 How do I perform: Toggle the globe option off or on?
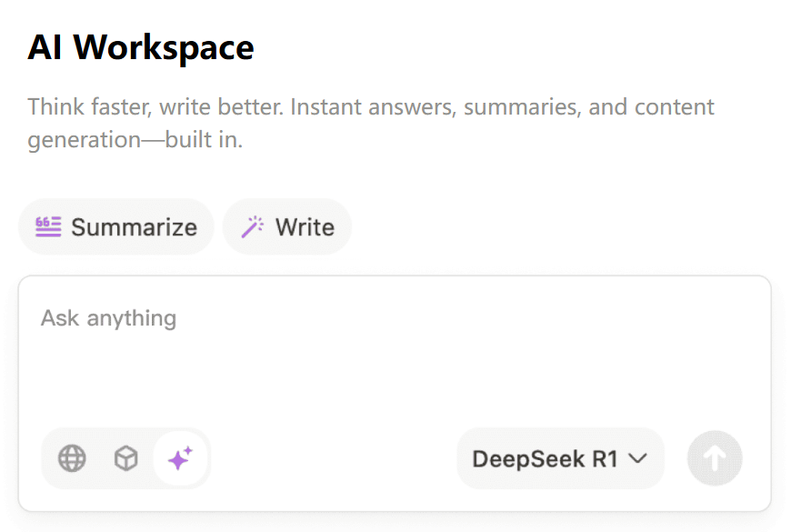(72, 458)
